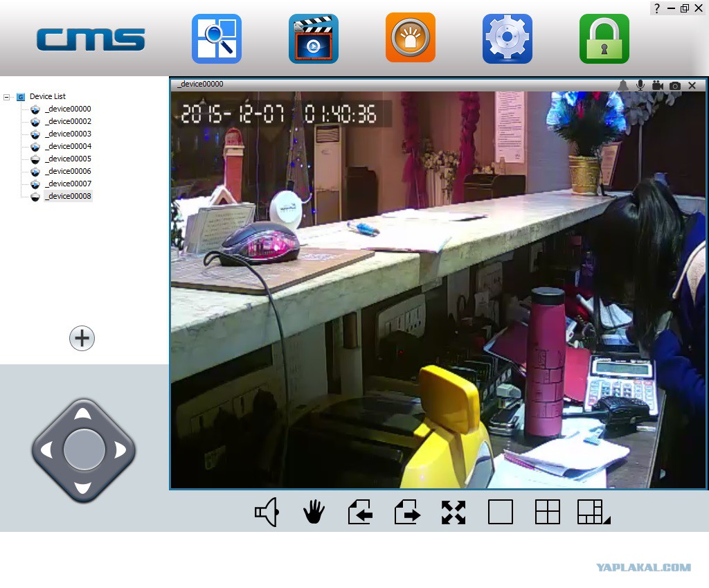Viewport: 709px width, 588px height.
Task: Open the device search icon
Action: (217, 39)
